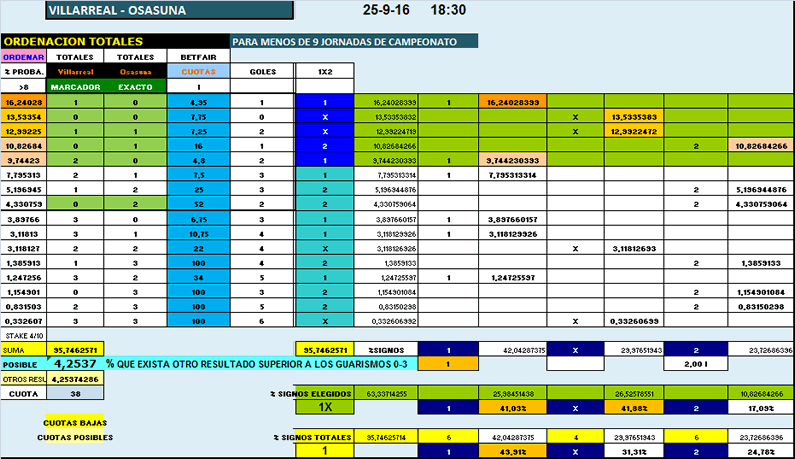Screen dimensions: 795x459
Task: Select the 63,33714255 elegidos total cell
Action: click(x=386, y=394)
